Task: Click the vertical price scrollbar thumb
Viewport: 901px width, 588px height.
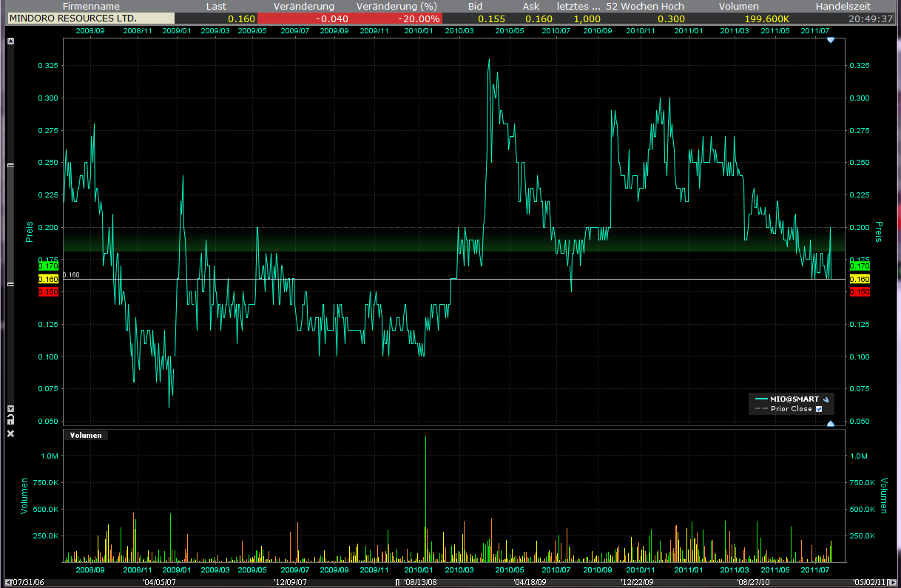Action: click(10, 226)
